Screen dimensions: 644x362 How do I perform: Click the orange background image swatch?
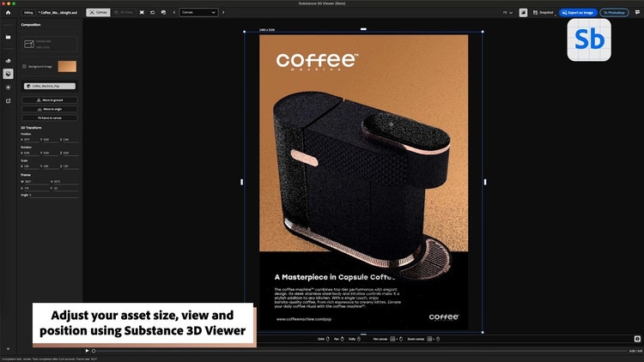click(x=67, y=67)
